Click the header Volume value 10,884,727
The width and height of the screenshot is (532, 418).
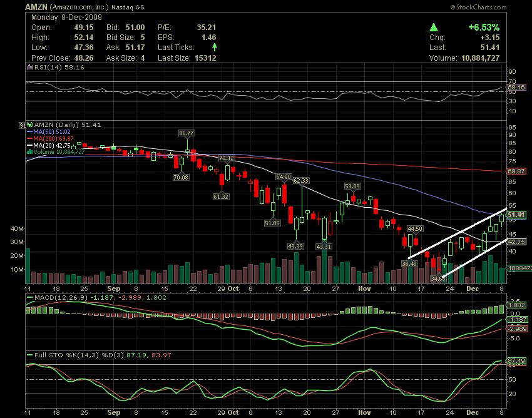point(481,58)
